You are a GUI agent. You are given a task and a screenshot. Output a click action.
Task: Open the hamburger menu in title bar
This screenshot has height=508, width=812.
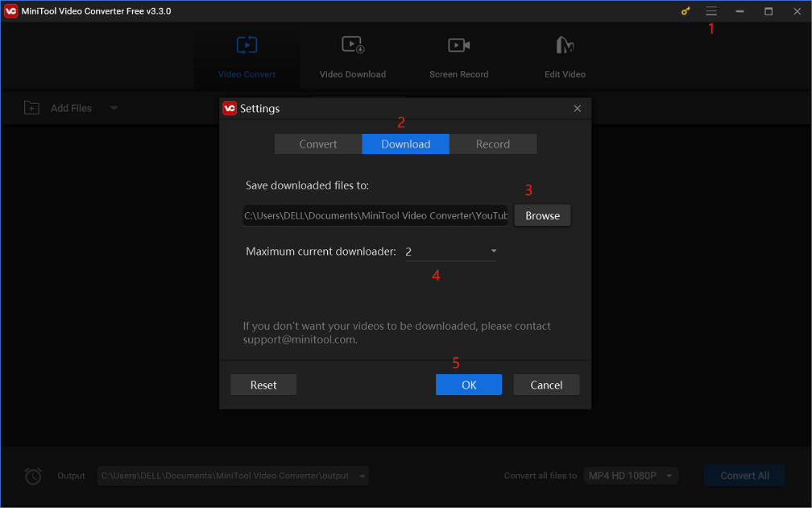pos(711,11)
